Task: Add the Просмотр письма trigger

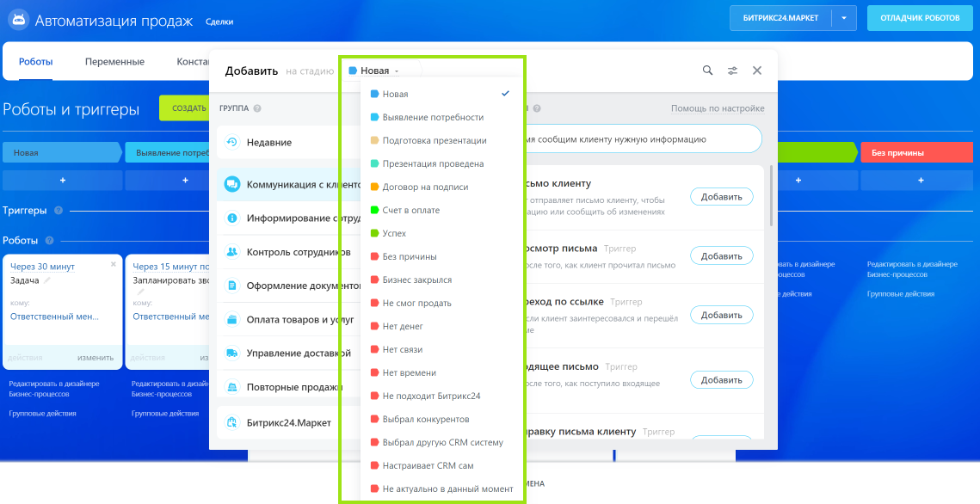Action: pos(721,256)
